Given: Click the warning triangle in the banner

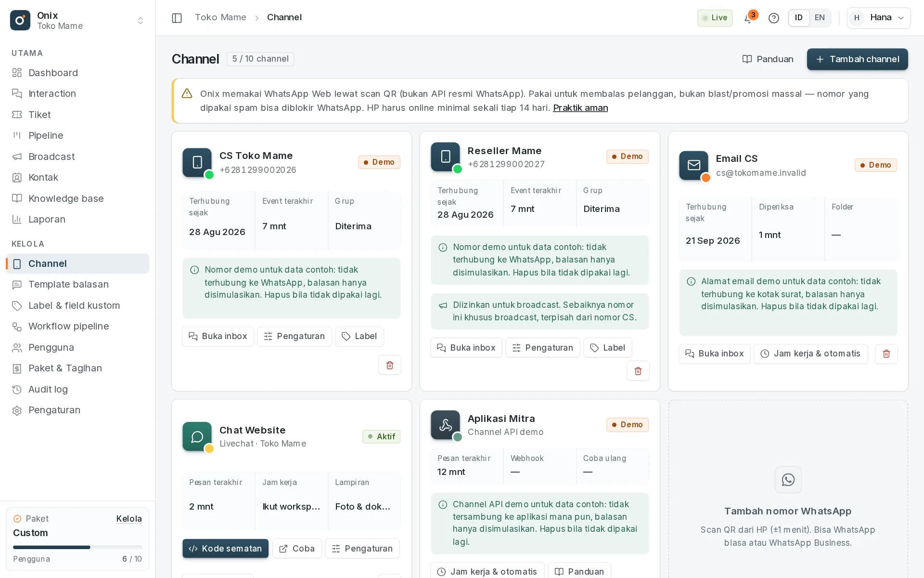Looking at the screenshot, I should 187,93.
